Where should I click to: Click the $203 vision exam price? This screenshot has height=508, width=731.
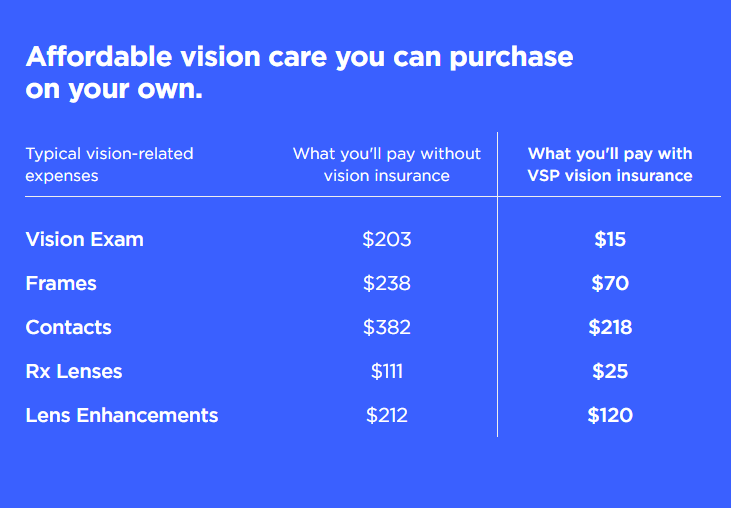[386, 240]
